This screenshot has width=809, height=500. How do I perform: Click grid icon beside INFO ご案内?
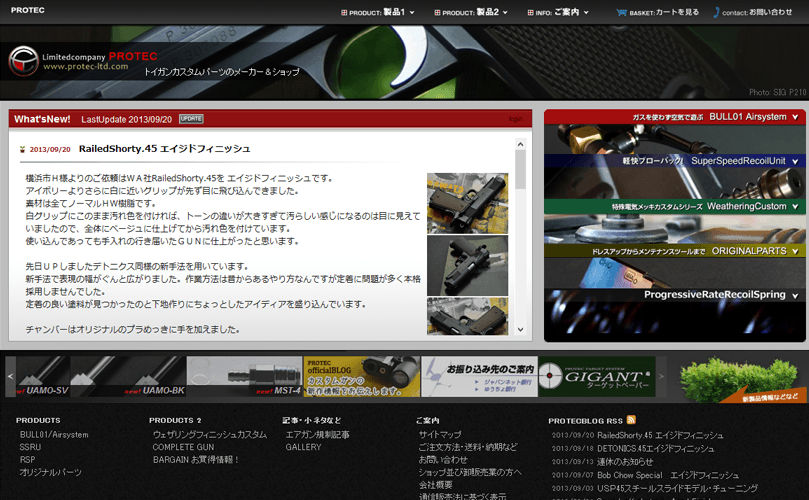[x=530, y=12]
